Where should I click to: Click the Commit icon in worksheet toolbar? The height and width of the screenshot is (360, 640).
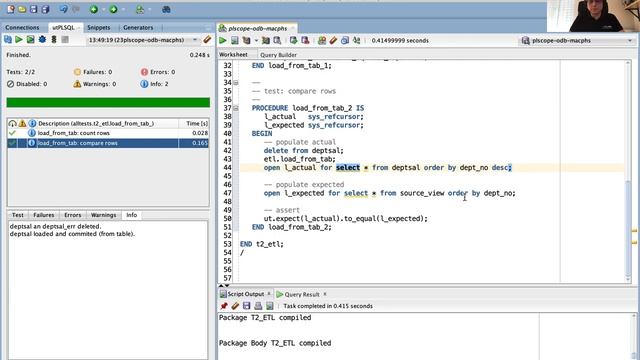[293, 40]
